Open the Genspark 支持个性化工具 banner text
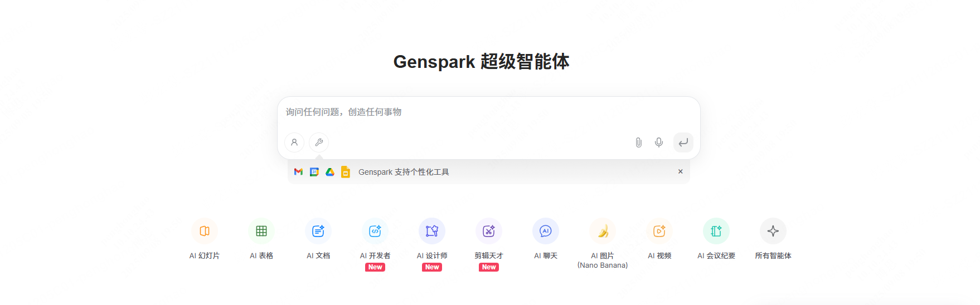 [x=404, y=172]
